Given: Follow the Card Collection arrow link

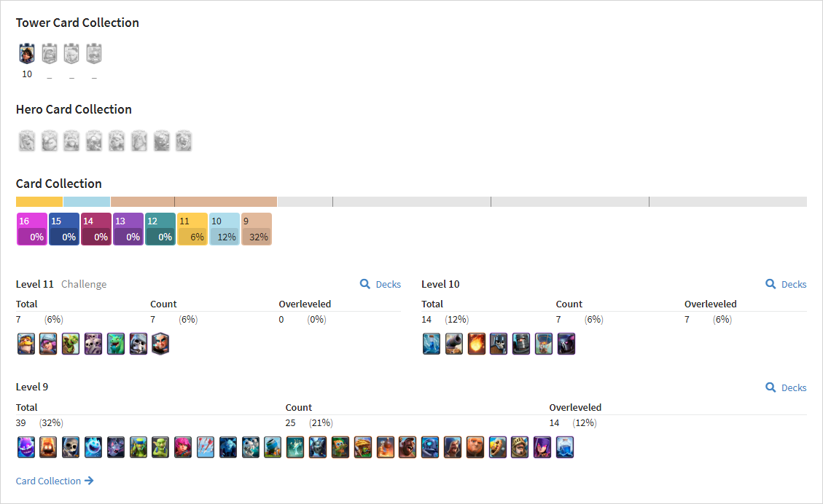Looking at the screenshot, I should coord(55,481).
